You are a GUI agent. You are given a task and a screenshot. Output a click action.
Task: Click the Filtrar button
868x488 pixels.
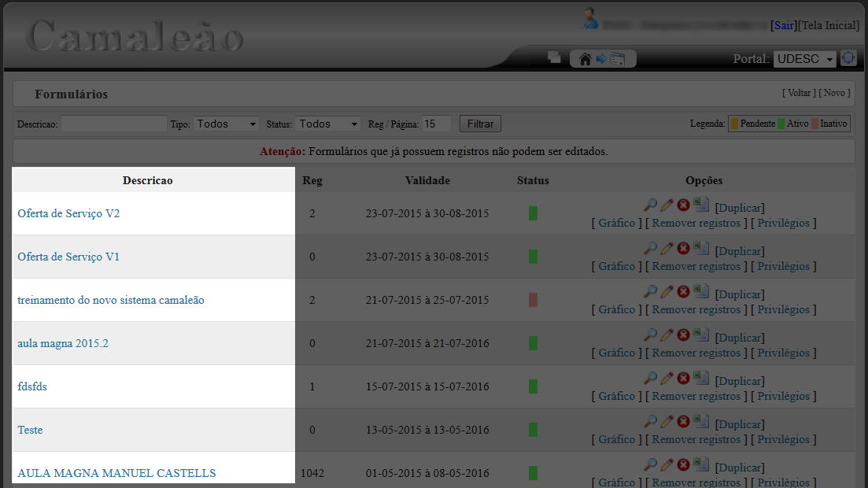(x=480, y=124)
